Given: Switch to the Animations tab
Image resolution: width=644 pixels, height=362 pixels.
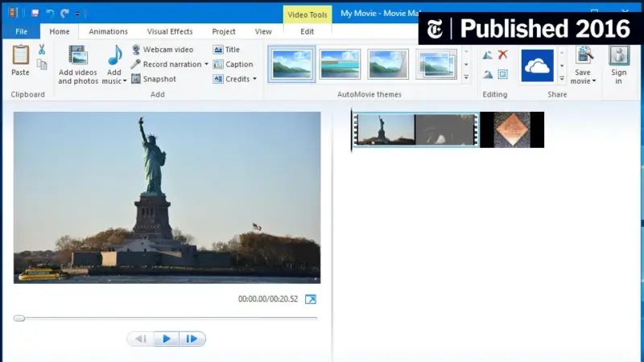Looking at the screenshot, I should click(x=109, y=31).
